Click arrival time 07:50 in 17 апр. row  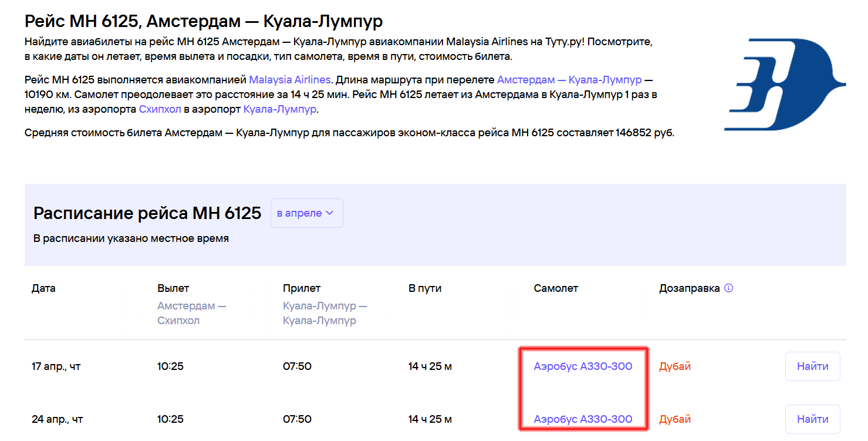[297, 366]
